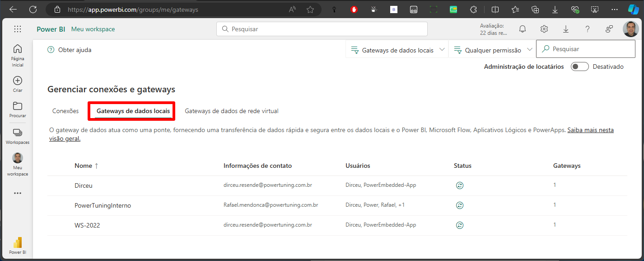Add page to favorites star in address bar
Screen dimensions: 644x261
coord(310,9)
